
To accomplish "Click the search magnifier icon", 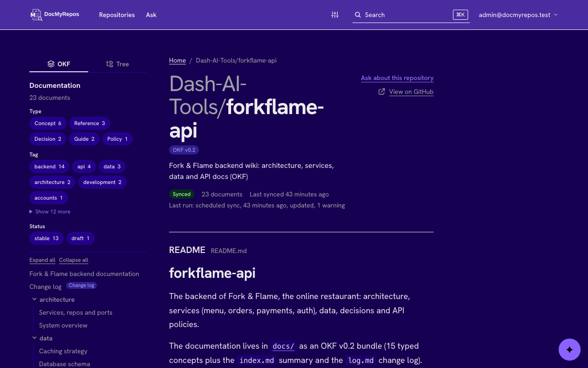I will pos(358,15).
